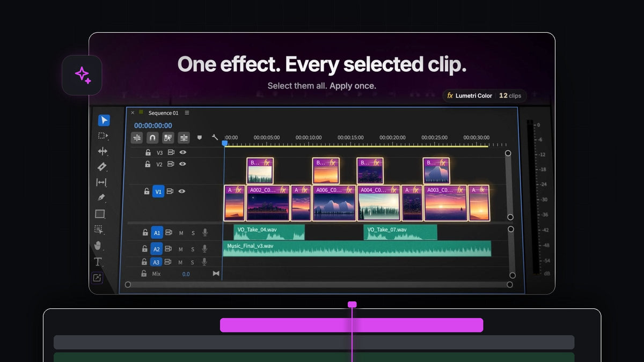Toggle A2 track targeting button

(x=156, y=249)
